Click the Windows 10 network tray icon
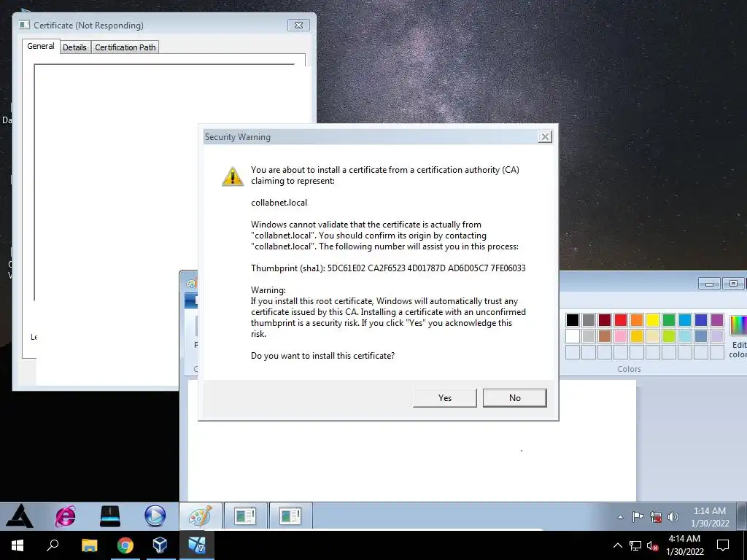747x560 pixels. 635,546
